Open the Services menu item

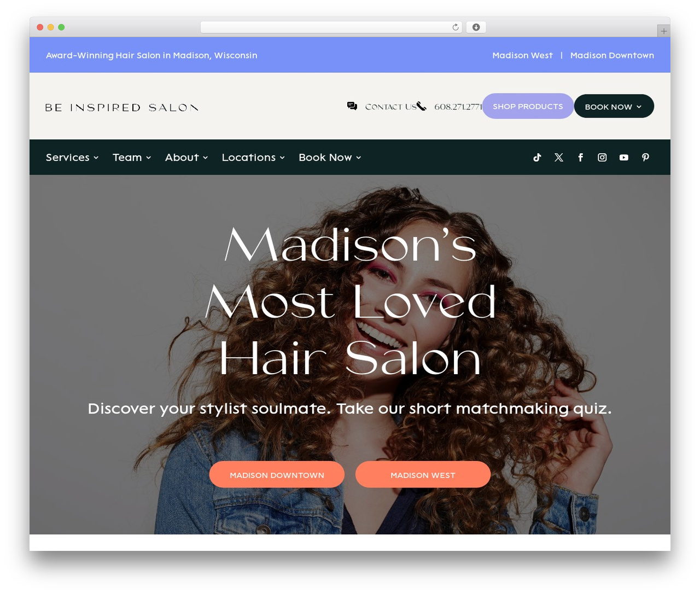(x=72, y=158)
